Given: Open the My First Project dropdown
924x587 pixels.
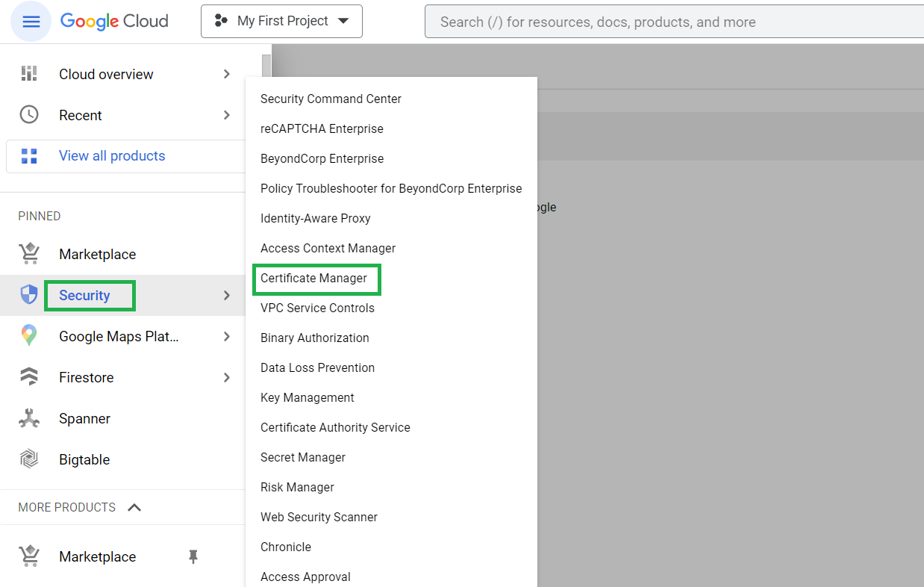Looking at the screenshot, I should click(x=281, y=21).
